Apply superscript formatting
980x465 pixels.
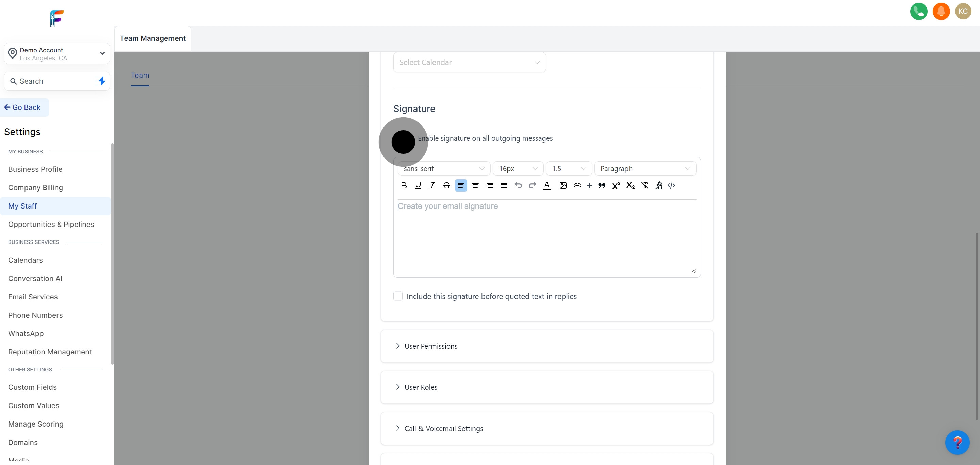[x=616, y=185]
